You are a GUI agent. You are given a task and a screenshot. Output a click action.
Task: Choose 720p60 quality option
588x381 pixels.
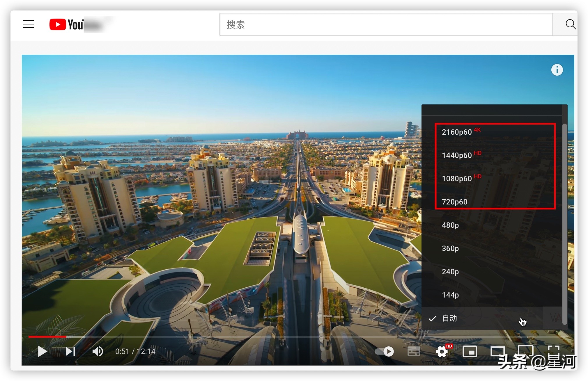455,202
